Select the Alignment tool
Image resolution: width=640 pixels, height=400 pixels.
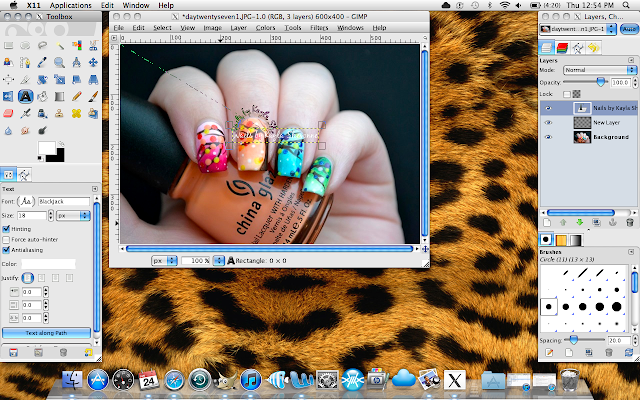pos(8,80)
